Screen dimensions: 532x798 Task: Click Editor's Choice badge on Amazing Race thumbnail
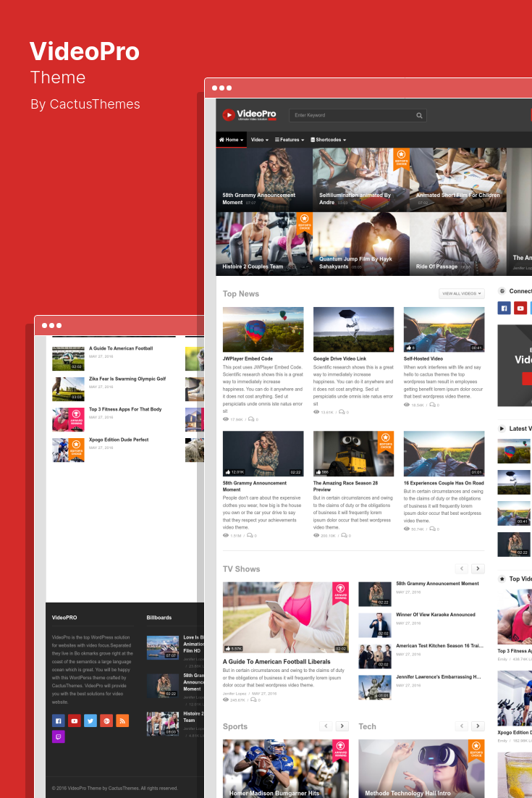[386, 441]
